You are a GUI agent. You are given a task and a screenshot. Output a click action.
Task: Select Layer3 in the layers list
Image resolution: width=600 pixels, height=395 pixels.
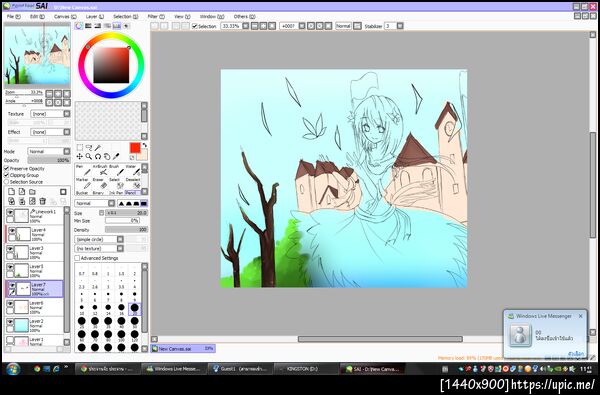tap(34, 253)
